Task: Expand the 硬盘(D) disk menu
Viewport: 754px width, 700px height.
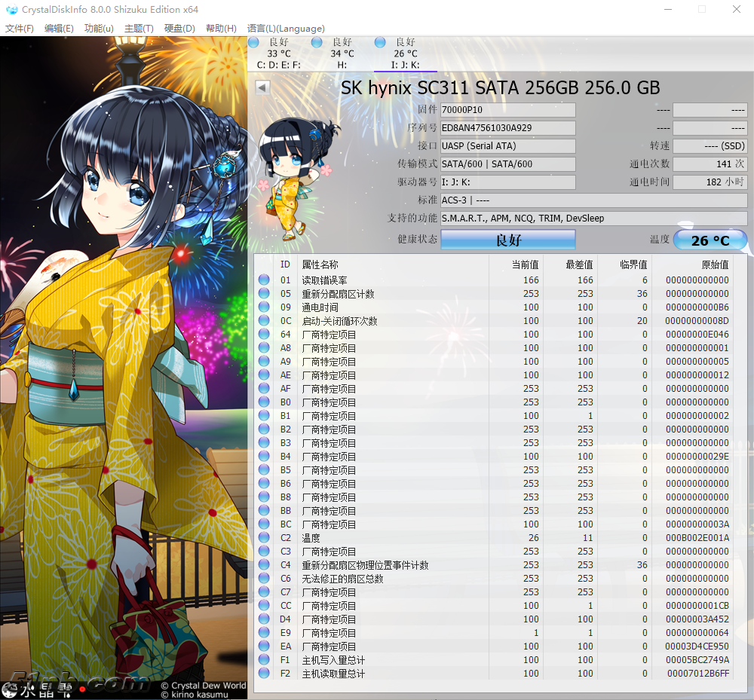Action: click(179, 29)
